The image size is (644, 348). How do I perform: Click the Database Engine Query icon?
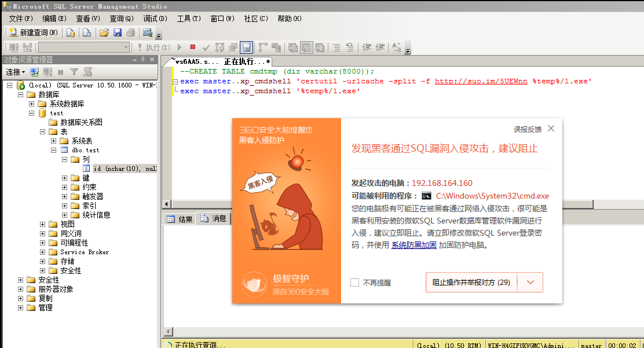[71, 32]
